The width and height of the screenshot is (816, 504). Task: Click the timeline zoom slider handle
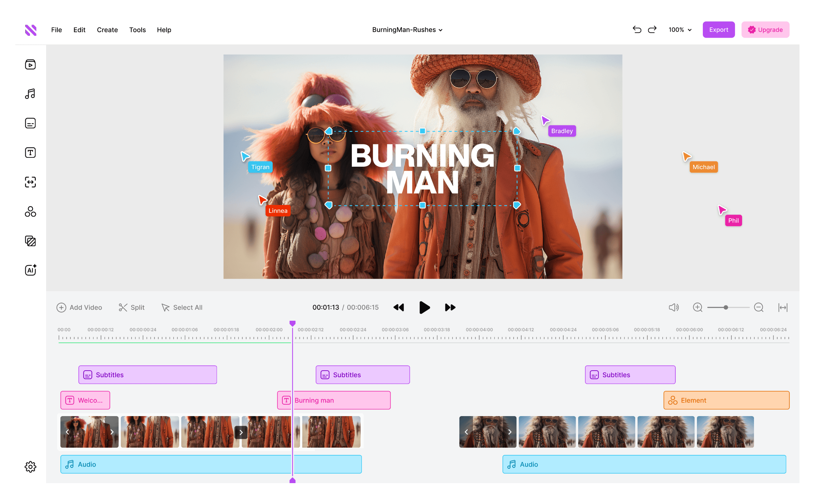click(x=726, y=307)
